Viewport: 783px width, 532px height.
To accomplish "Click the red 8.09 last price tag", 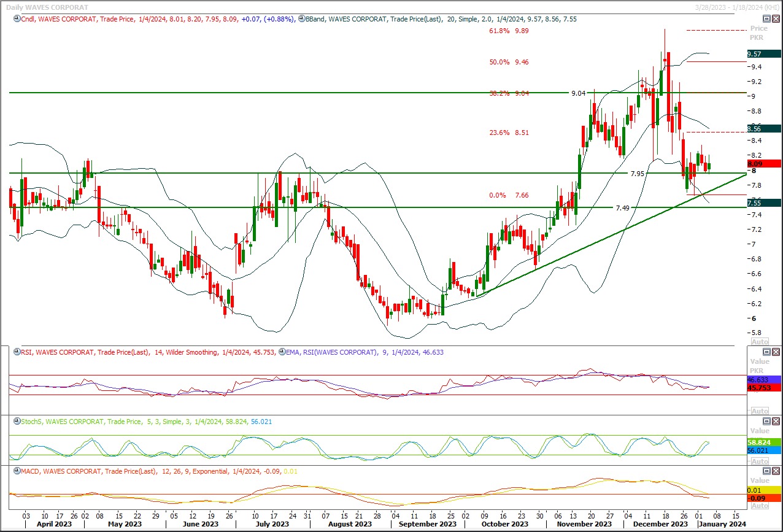I will [764, 164].
